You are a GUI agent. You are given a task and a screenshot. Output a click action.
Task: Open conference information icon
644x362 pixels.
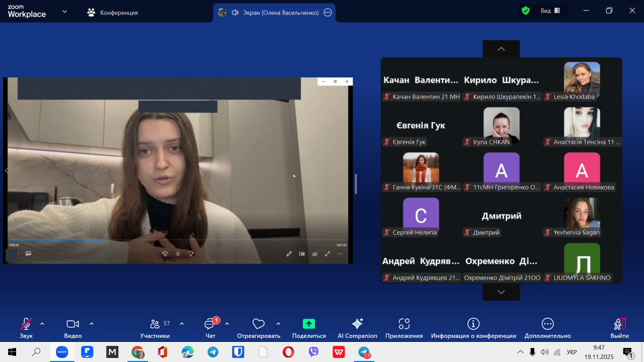[473, 324]
